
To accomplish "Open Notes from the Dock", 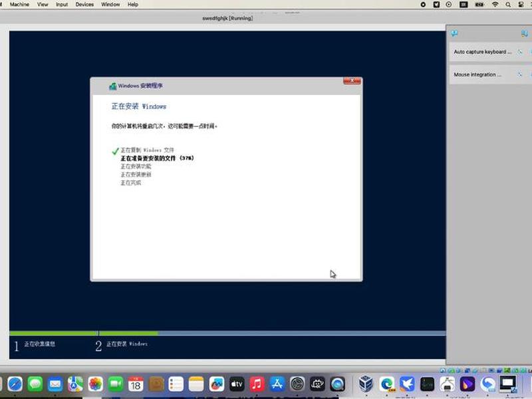I will tap(196, 384).
